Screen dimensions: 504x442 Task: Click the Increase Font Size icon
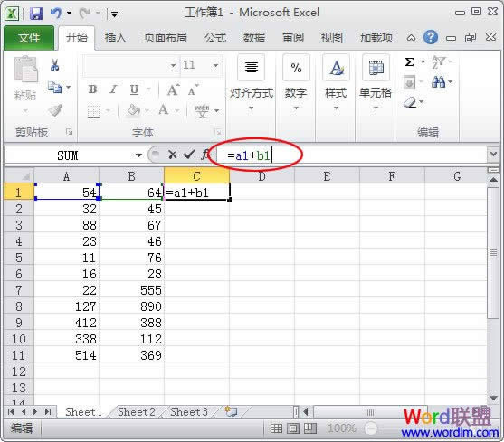tap(173, 89)
